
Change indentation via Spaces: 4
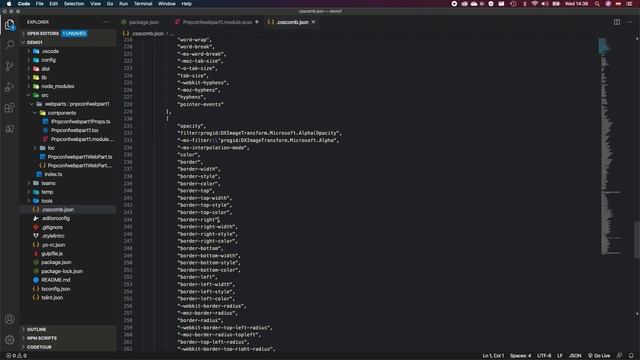pyautogui.click(x=520, y=356)
